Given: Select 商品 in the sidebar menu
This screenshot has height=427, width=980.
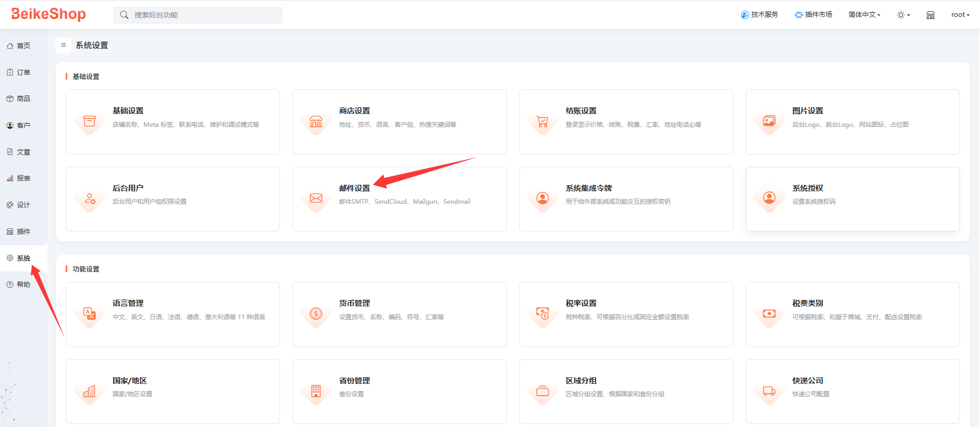Looking at the screenshot, I should [x=23, y=99].
